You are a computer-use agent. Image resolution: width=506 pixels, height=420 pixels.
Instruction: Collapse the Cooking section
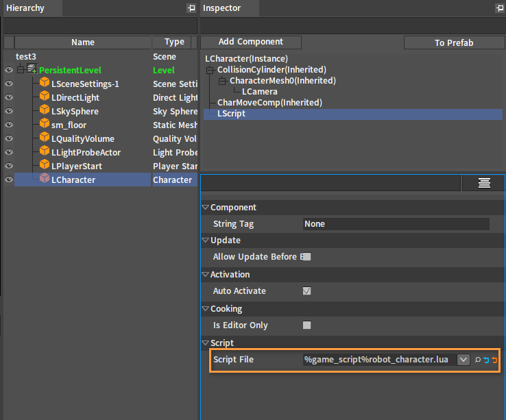(x=205, y=309)
